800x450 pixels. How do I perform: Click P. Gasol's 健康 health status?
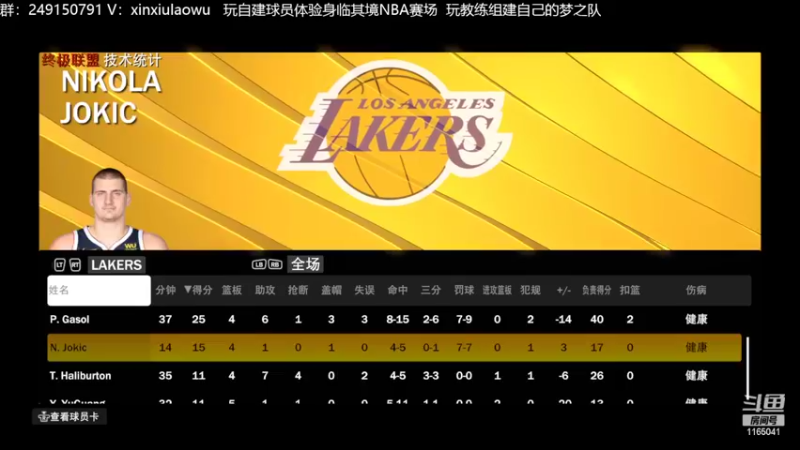tap(696, 319)
